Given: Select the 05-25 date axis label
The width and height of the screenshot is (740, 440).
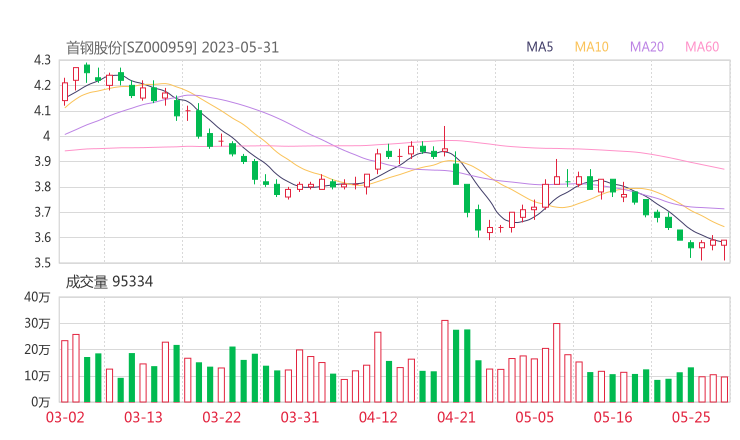Looking at the screenshot, I should [x=691, y=417].
